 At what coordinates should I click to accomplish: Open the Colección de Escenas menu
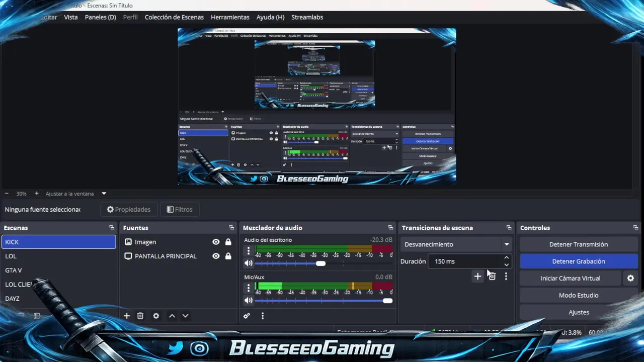(174, 17)
